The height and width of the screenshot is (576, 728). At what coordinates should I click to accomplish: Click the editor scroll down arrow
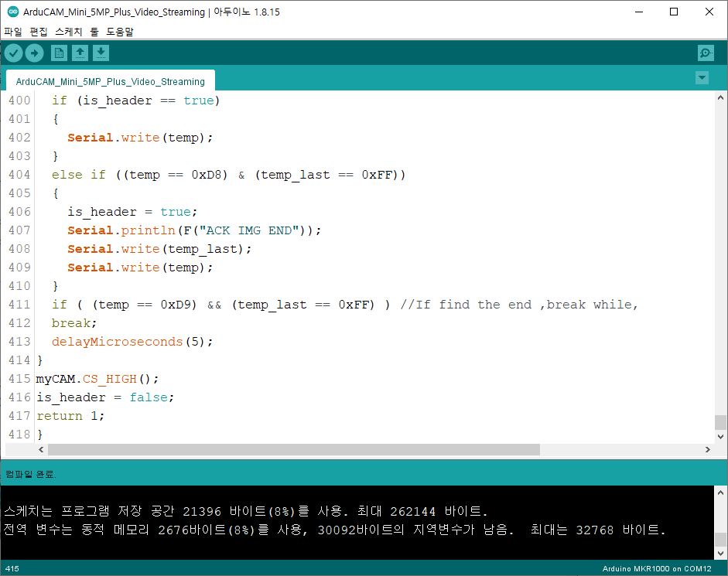tap(720, 436)
